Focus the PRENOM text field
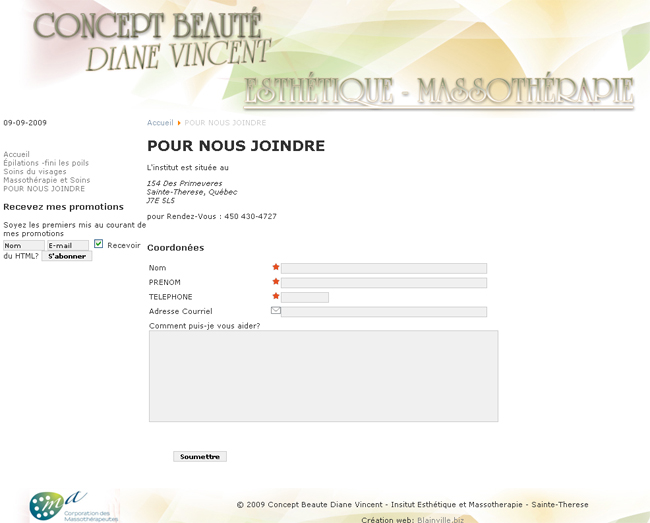 pos(384,283)
